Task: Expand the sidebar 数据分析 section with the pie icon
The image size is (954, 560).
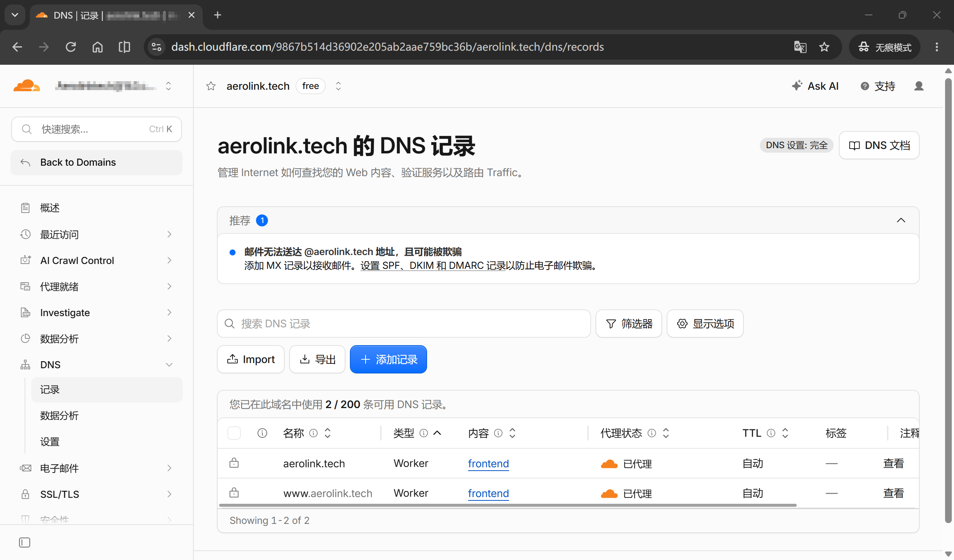Action: [97, 339]
